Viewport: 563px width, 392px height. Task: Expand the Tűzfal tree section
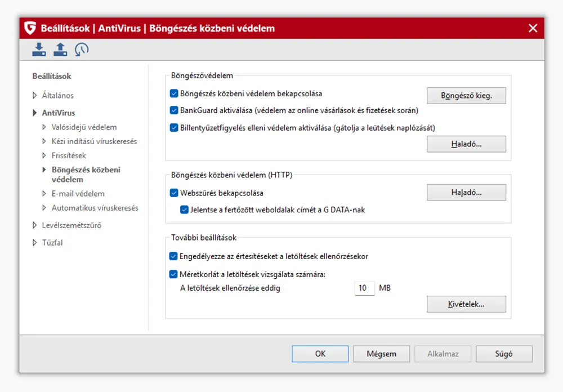coord(35,243)
